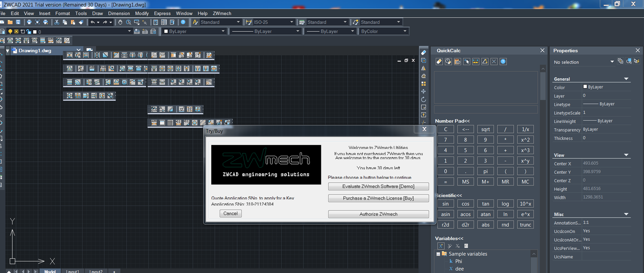
Task: Click the calculator icon in the Variables toolbar
Action: coord(466,246)
